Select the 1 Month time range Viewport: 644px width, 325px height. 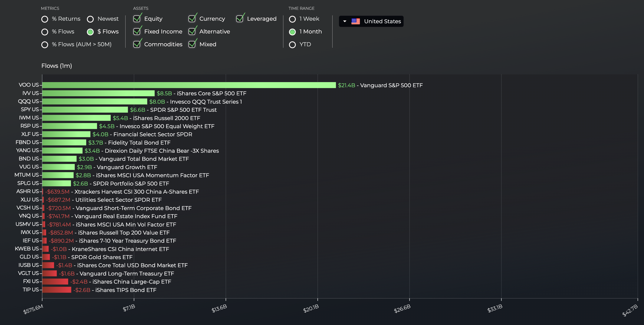pyautogui.click(x=292, y=32)
